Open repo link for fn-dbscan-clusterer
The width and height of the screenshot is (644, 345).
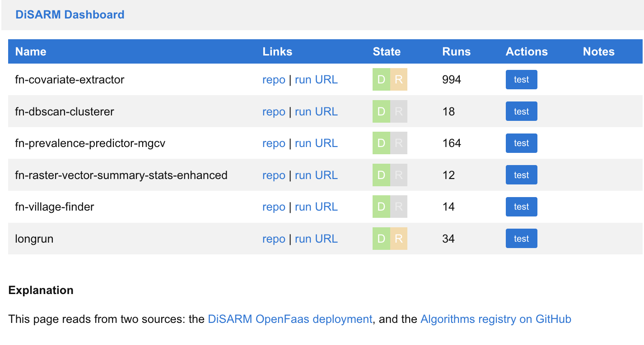(274, 111)
